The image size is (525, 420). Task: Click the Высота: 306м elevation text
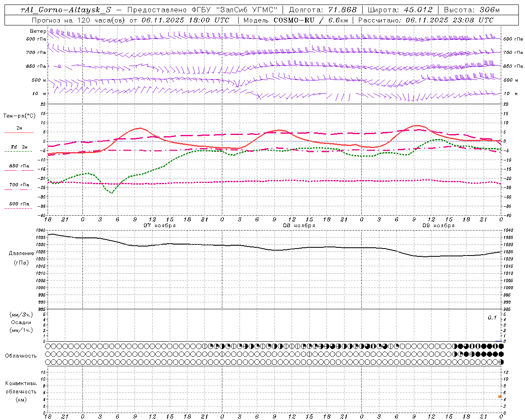click(x=472, y=10)
